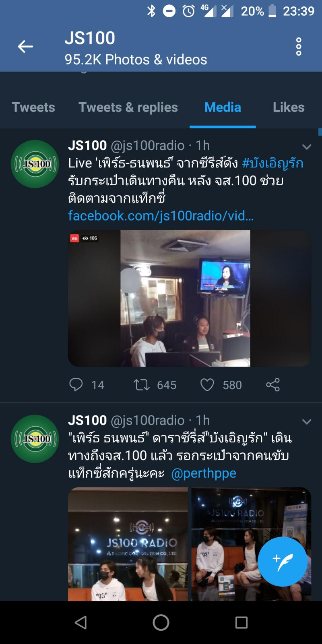Select the Media tab
This screenshot has width=322, height=644.
click(x=223, y=107)
